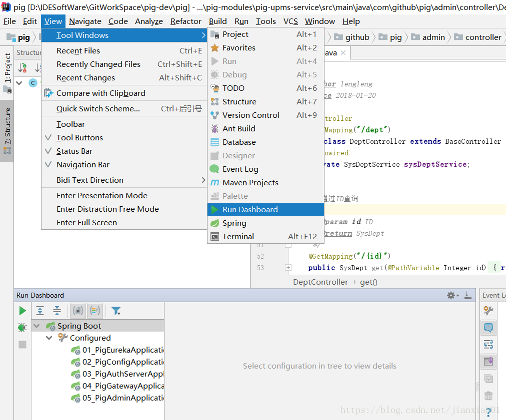Expand the Tool Windows submenu
The image size is (506, 420).
(124, 35)
